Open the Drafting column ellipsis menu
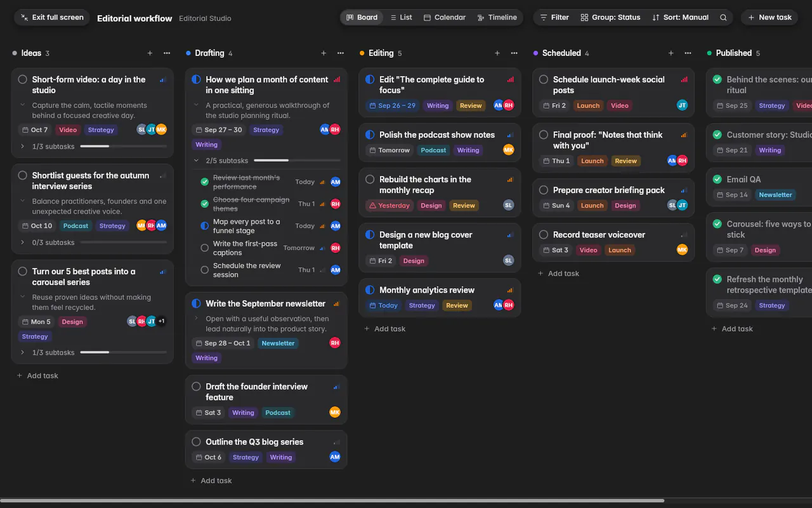The image size is (812, 508). [x=341, y=53]
